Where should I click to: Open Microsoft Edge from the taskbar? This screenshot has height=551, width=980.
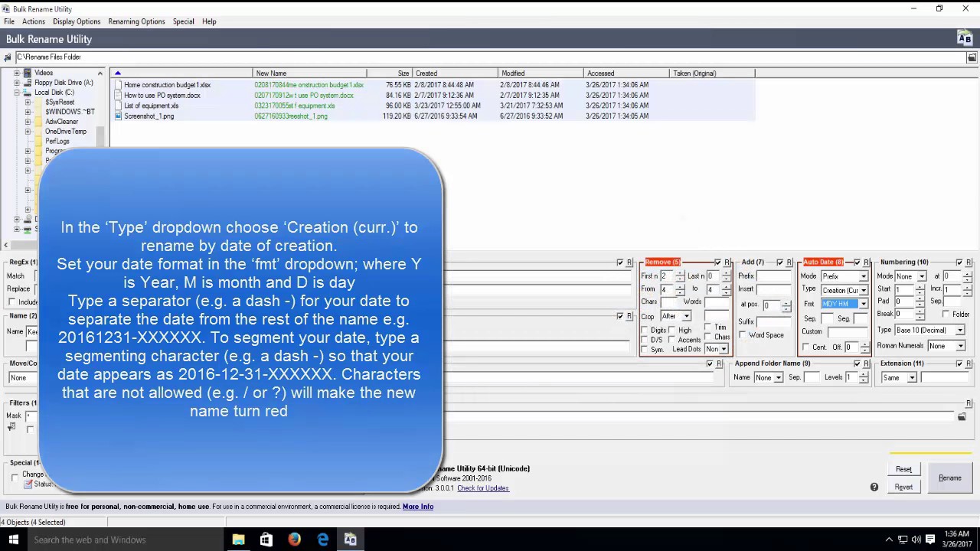(x=322, y=540)
